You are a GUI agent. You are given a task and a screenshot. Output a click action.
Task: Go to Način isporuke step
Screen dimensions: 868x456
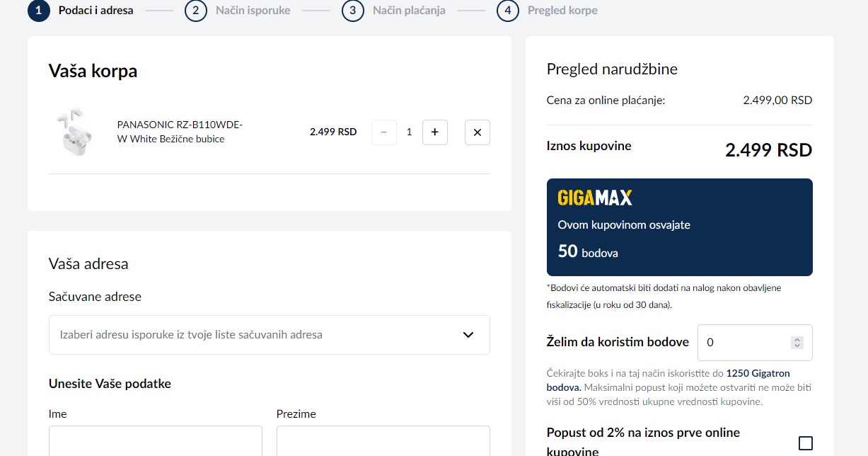[253, 11]
